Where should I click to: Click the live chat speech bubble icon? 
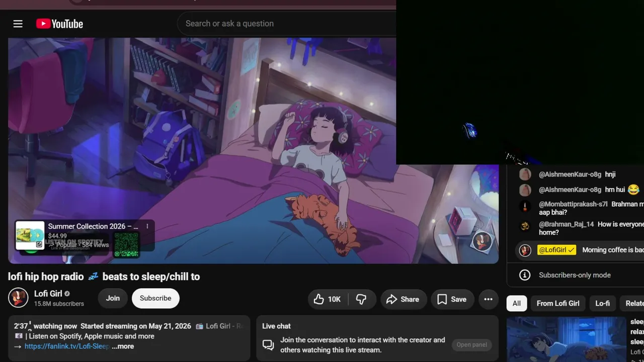(x=268, y=345)
